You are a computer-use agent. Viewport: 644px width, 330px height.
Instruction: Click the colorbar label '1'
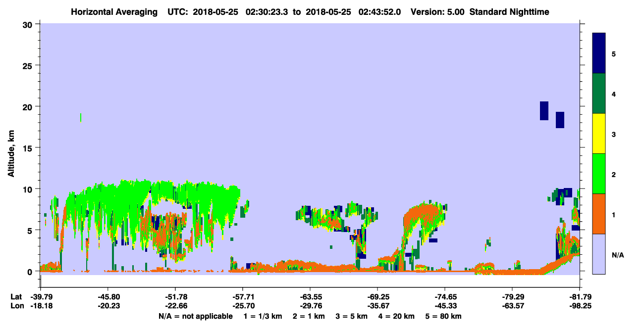(x=613, y=215)
